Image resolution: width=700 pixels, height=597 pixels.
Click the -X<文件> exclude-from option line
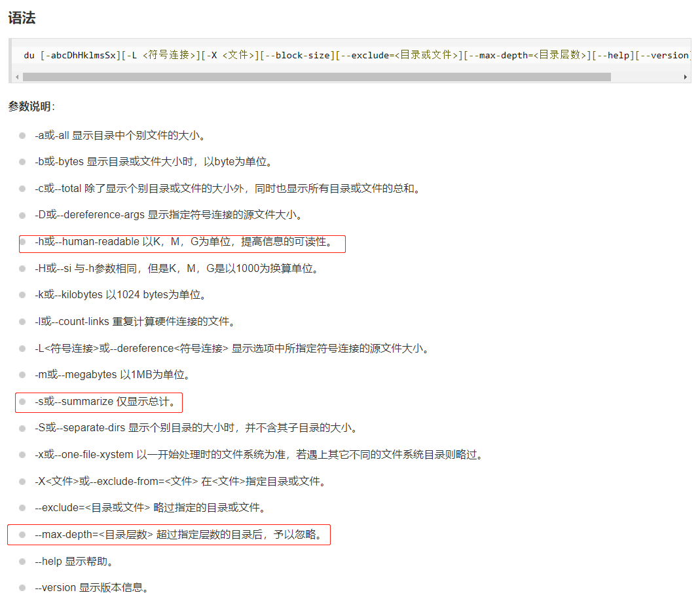click(x=181, y=482)
